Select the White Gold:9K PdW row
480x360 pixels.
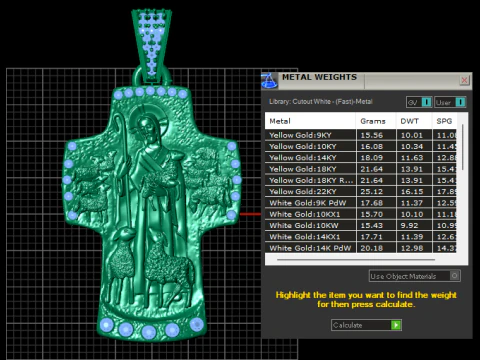click(361, 203)
